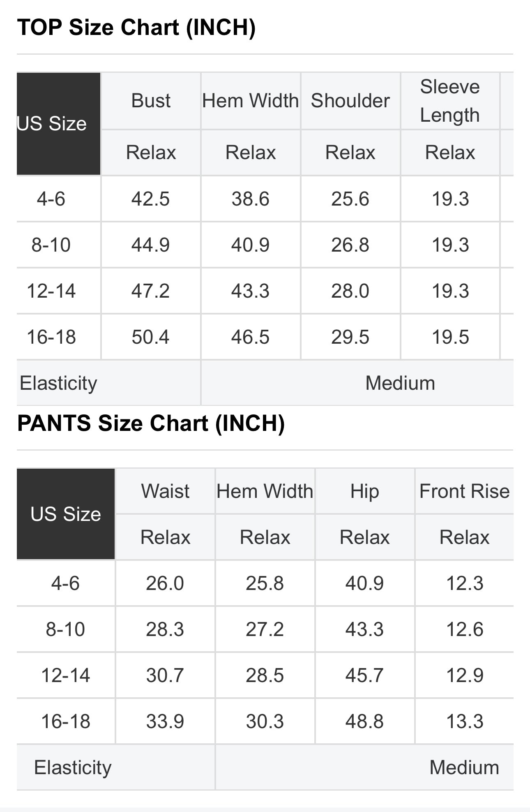Click the TOP Size Chart (INCH) heading

(136, 28)
